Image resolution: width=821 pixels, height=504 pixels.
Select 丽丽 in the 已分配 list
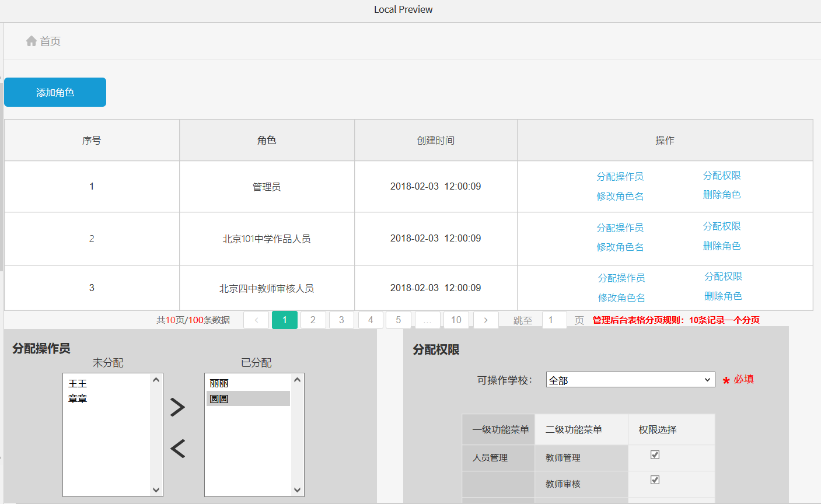click(x=248, y=383)
